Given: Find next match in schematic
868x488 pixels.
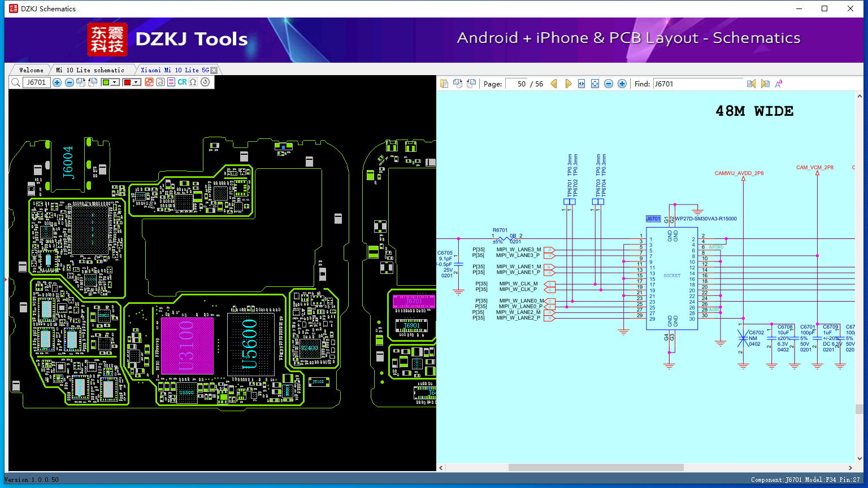Looking at the screenshot, I should click(x=765, y=84).
